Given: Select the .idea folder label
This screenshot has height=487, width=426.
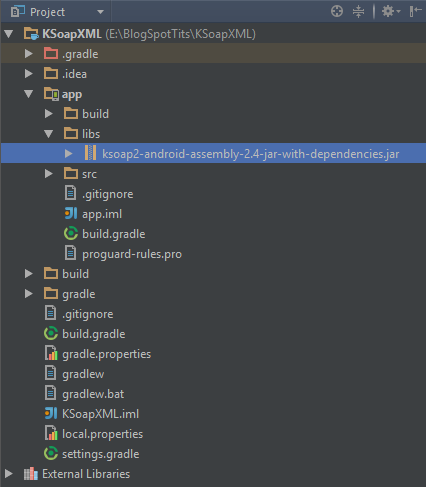Looking at the screenshot, I should tap(74, 74).
